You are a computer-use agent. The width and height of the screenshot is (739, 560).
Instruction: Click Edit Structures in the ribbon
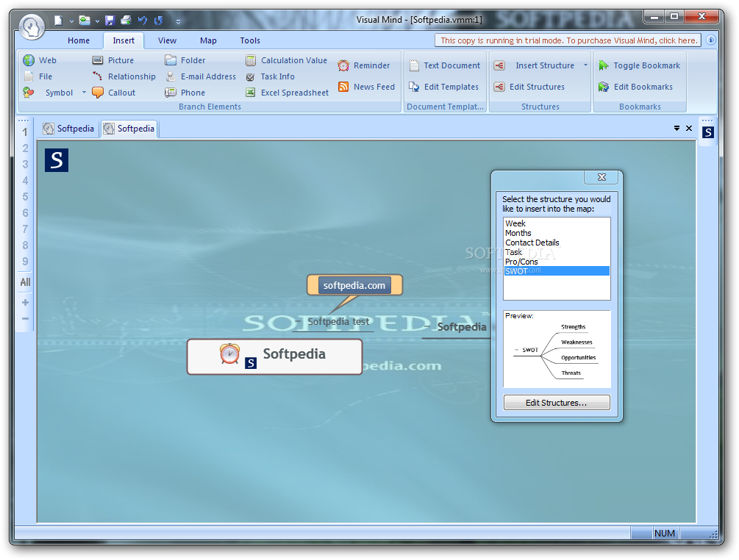(x=529, y=87)
